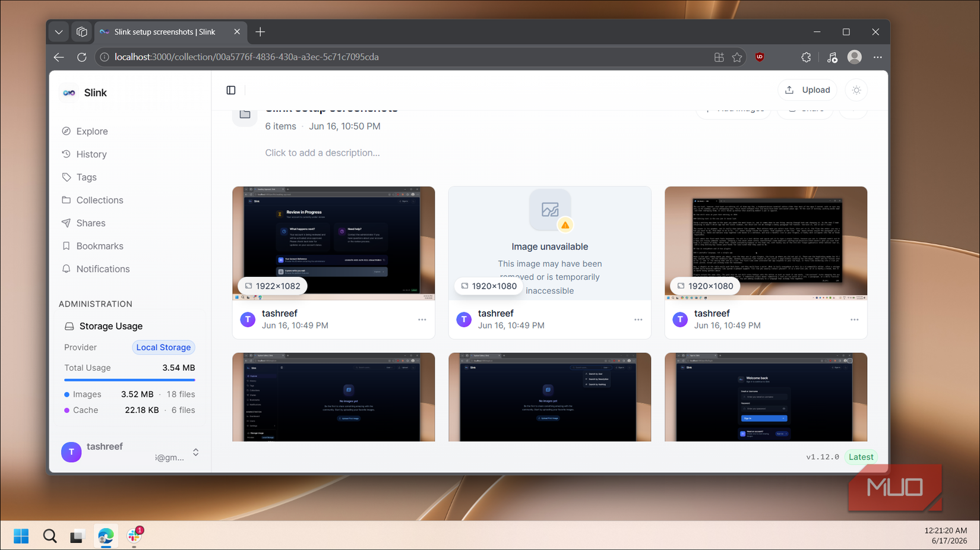Screen dimensions: 980x550
Task: Open Bookmarks in the sidebar
Action: pyautogui.click(x=99, y=246)
